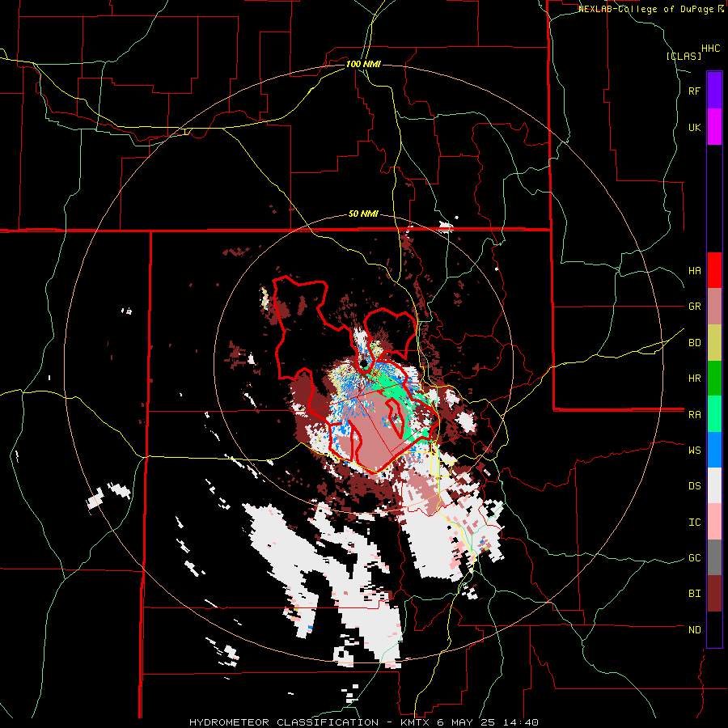Click the [CLAS] units label
Screen dimensions: 728x728
coord(684,56)
